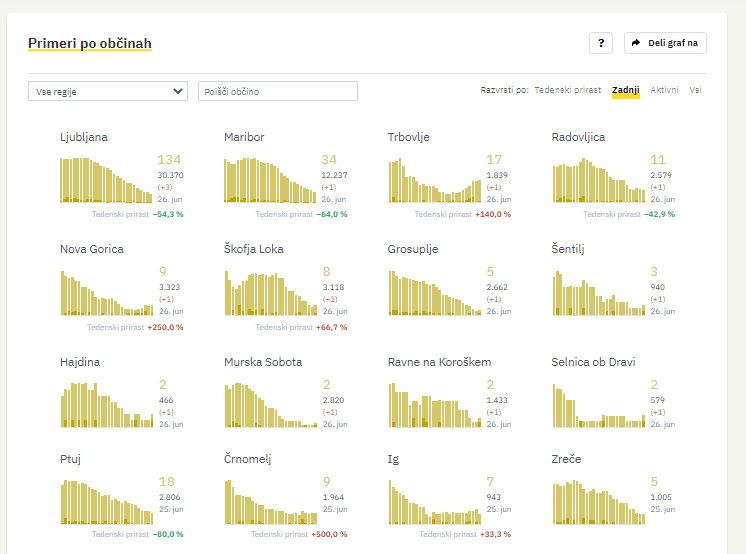Click the Črnomelj municipality name
Image resolution: width=746 pixels, height=554 pixels.
click(247, 459)
